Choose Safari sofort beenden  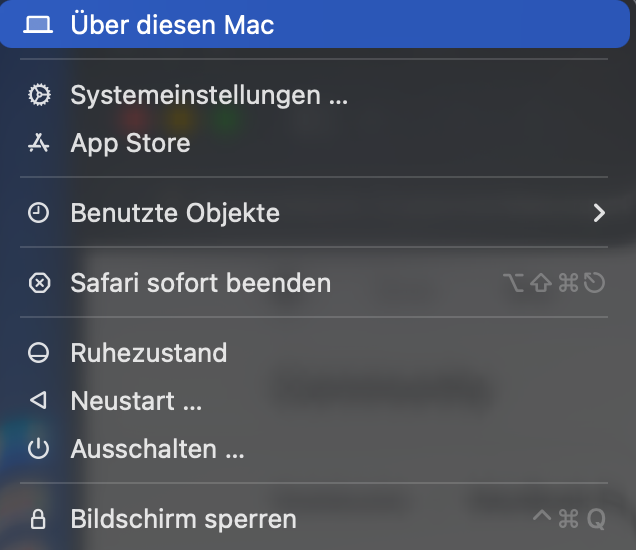point(200,283)
